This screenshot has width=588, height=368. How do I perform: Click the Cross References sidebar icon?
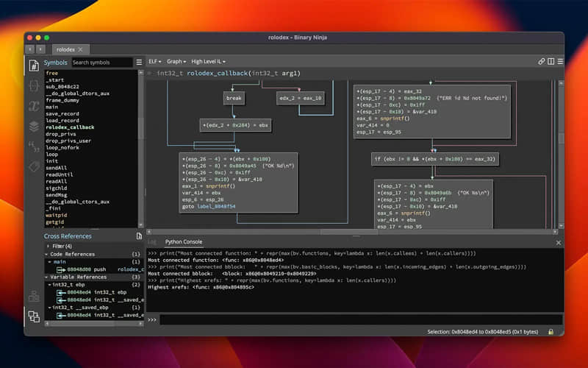[x=34, y=316]
